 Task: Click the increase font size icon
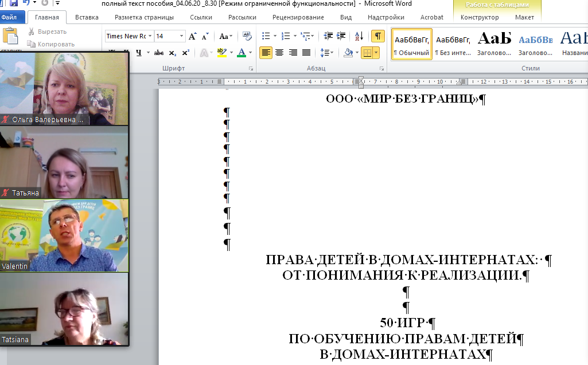click(193, 36)
